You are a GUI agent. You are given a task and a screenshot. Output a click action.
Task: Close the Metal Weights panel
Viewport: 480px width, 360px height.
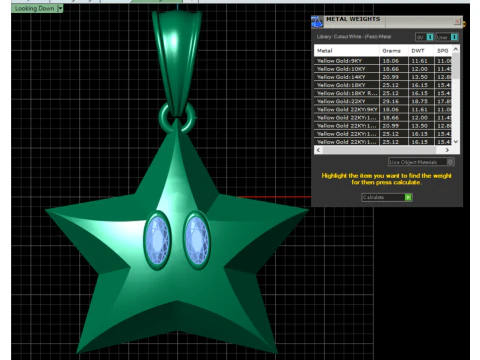[x=457, y=21]
